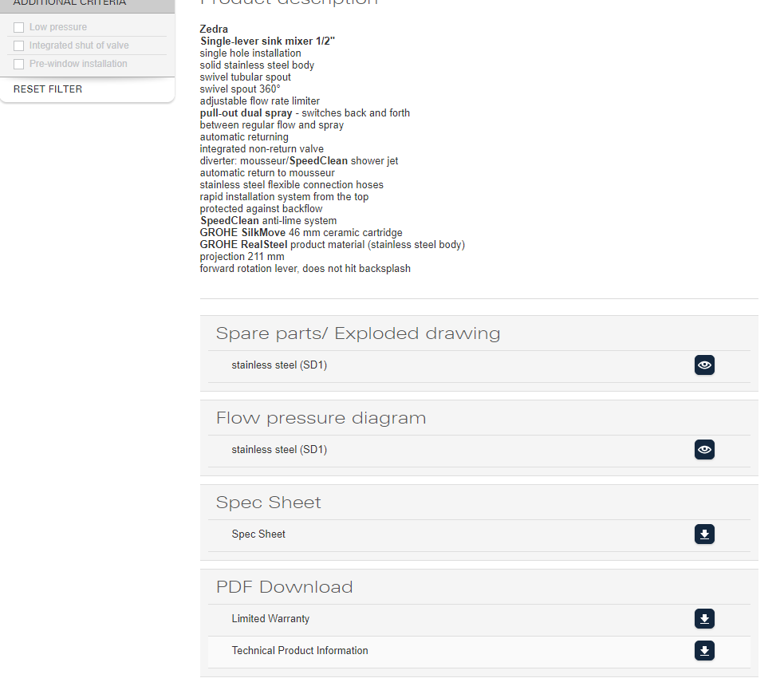Viewport: 784px width, 690px height.
Task: Toggle Integrated shut of valve checkbox
Action: (19, 46)
